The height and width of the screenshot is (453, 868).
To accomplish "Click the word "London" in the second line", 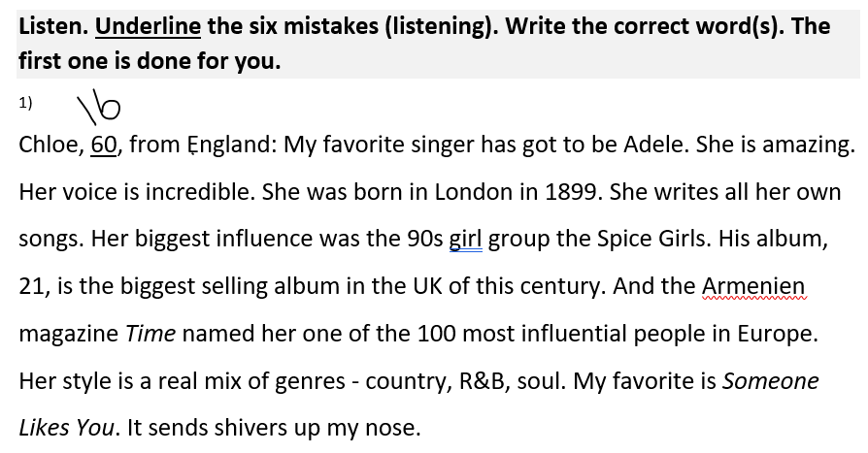I will click(473, 192).
